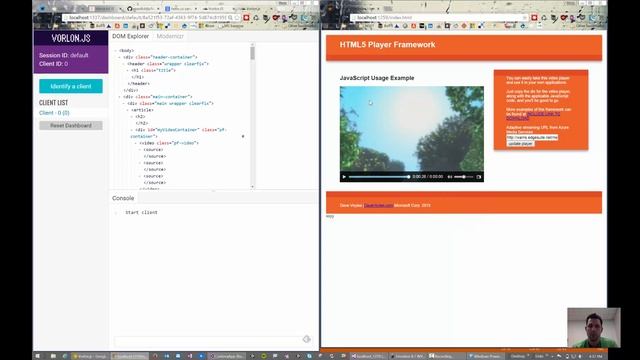Open the Windows Start button
Image resolution: width=640 pixels, height=360 pixels.
[38, 356]
